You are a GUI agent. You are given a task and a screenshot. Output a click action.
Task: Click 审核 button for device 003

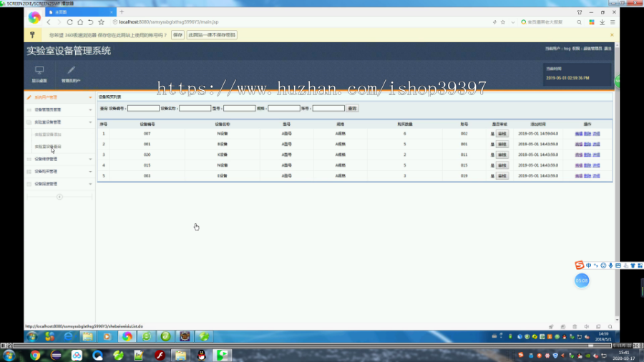click(502, 176)
